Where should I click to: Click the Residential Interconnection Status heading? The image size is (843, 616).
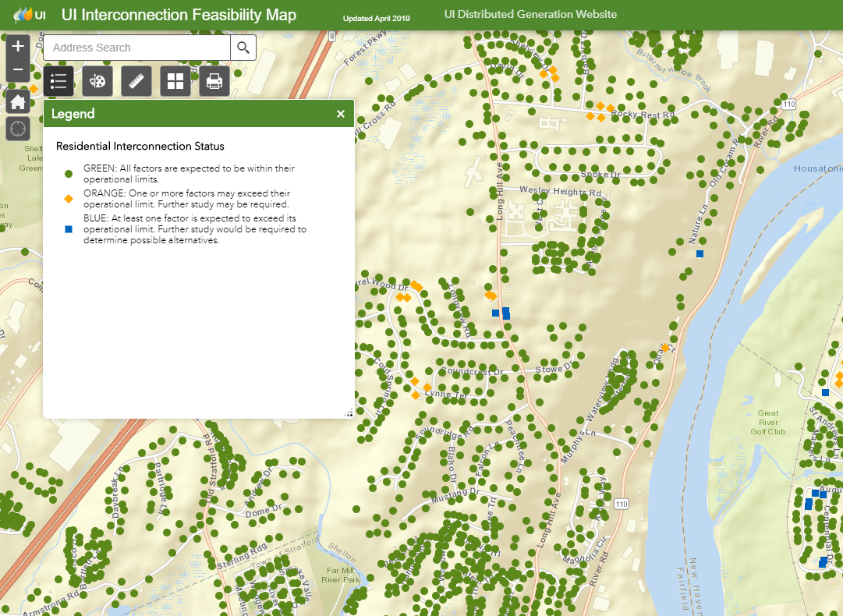coord(140,147)
